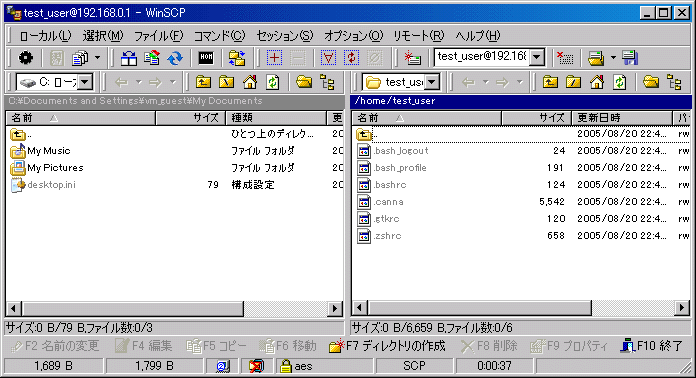Viewport: 696px width, 378px height.
Task: Select the .bash_profile file
Action: [392, 168]
